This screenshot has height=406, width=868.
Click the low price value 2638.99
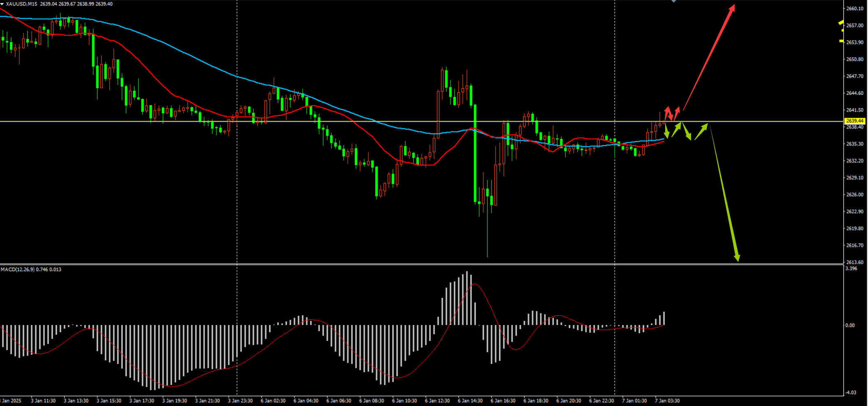coord(85,4)
